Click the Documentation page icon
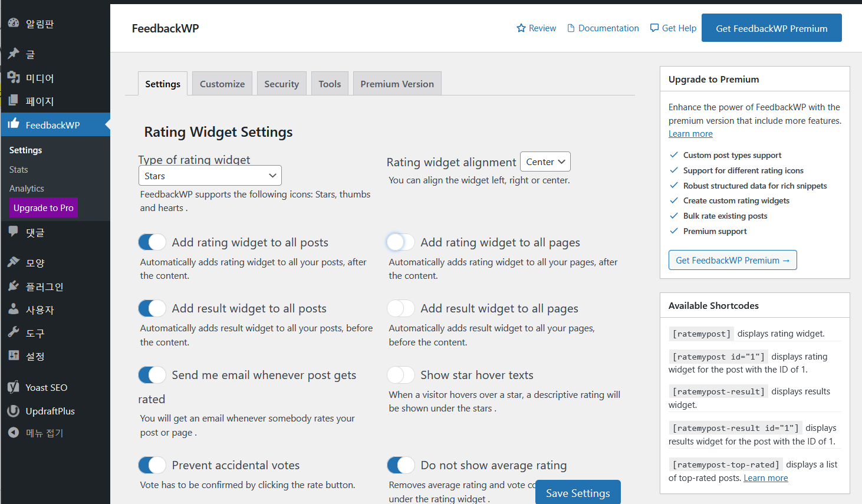The image size is (862, 504). tap(571, 28)
